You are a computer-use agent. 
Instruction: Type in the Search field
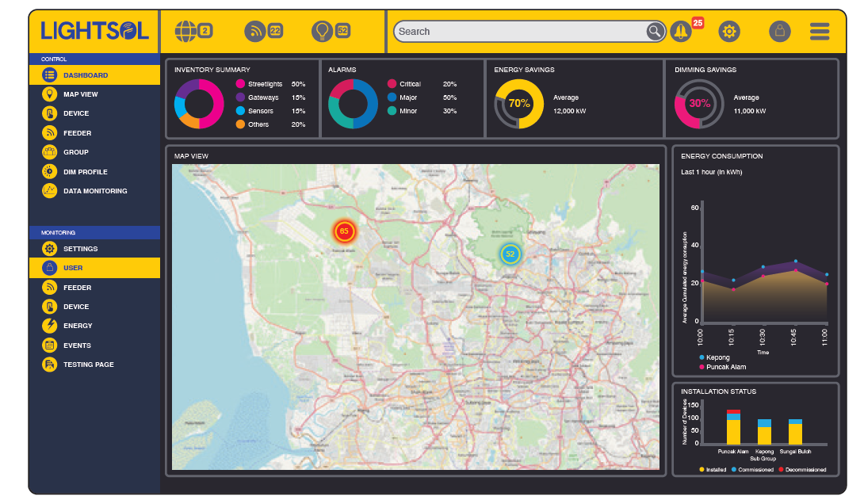click(x=519, y=32)
